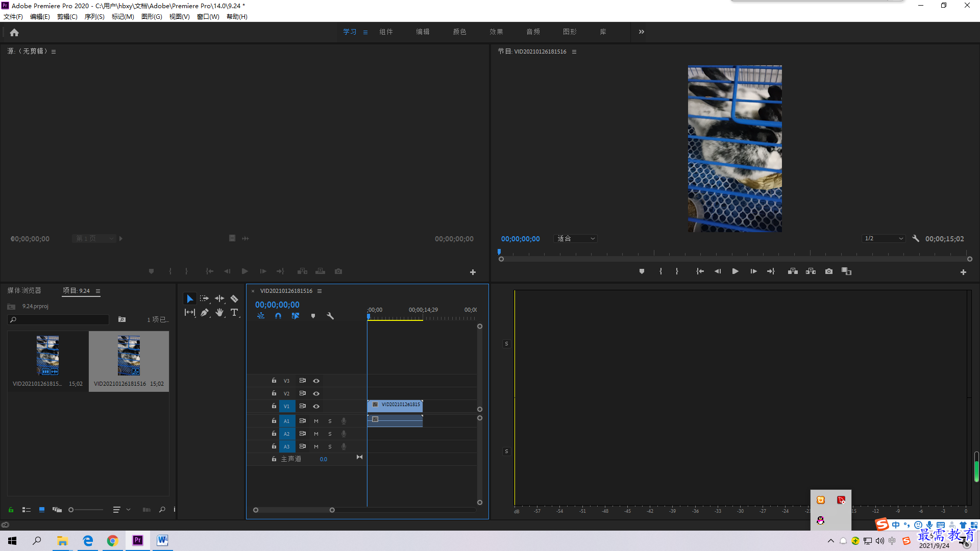
Task: Switch project panel to freeform view
Action: click(57, 510)
